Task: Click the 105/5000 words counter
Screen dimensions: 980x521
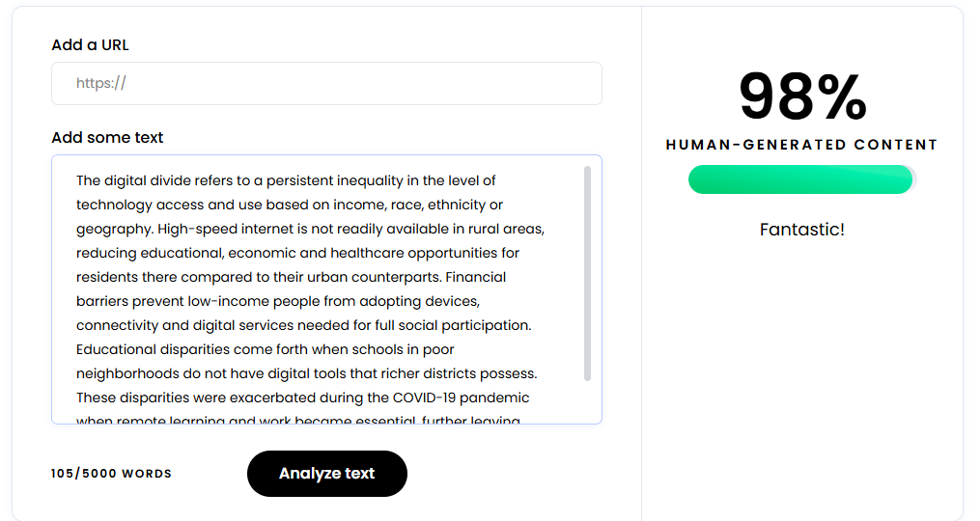Action: point(111,474)
